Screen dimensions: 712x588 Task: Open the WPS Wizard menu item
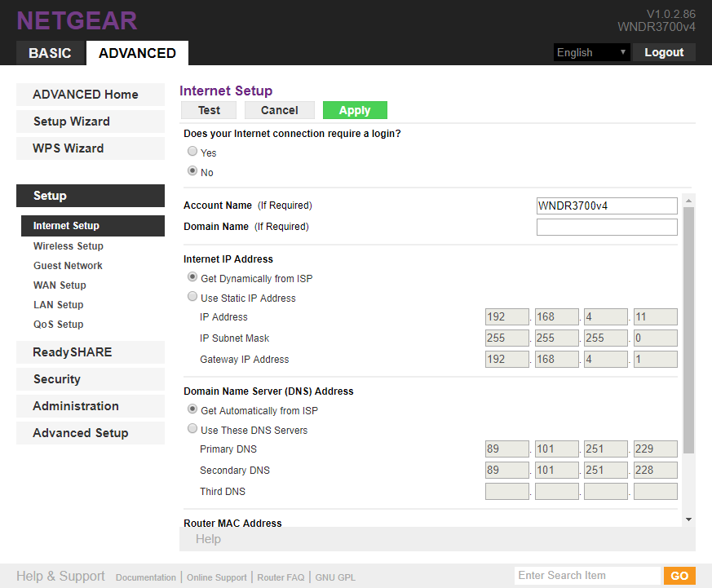click(91, 148)
